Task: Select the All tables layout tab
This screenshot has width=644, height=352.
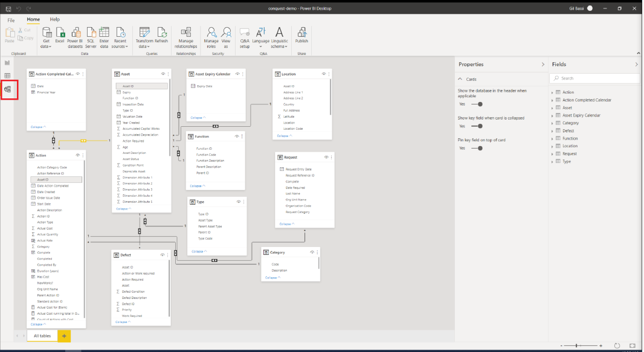Action: (42, 336)
